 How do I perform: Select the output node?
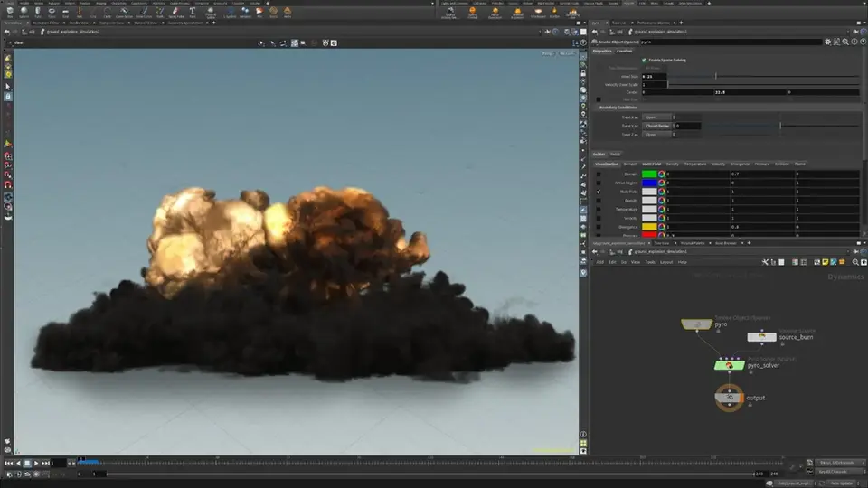click(729, 398)
